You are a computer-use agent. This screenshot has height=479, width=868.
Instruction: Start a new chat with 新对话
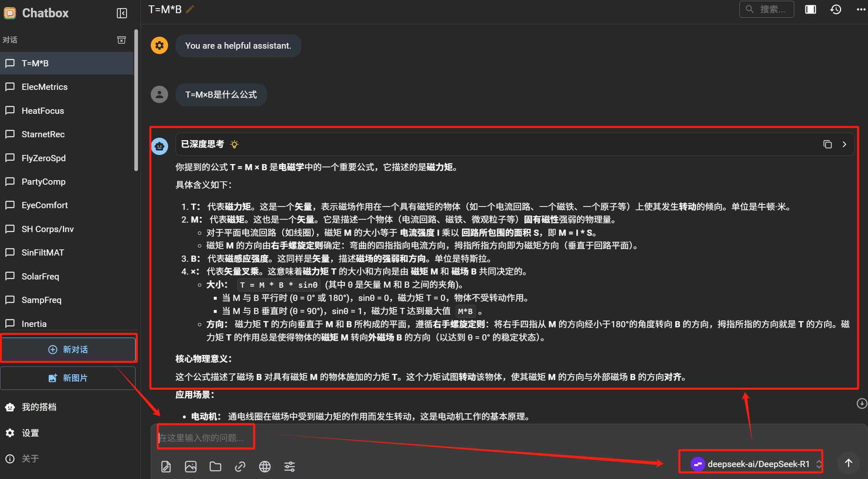click(x=68, y=349)
